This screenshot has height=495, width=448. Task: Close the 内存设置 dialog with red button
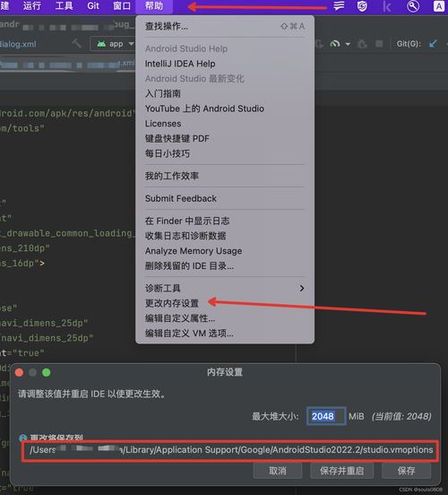tap(19, 372)
